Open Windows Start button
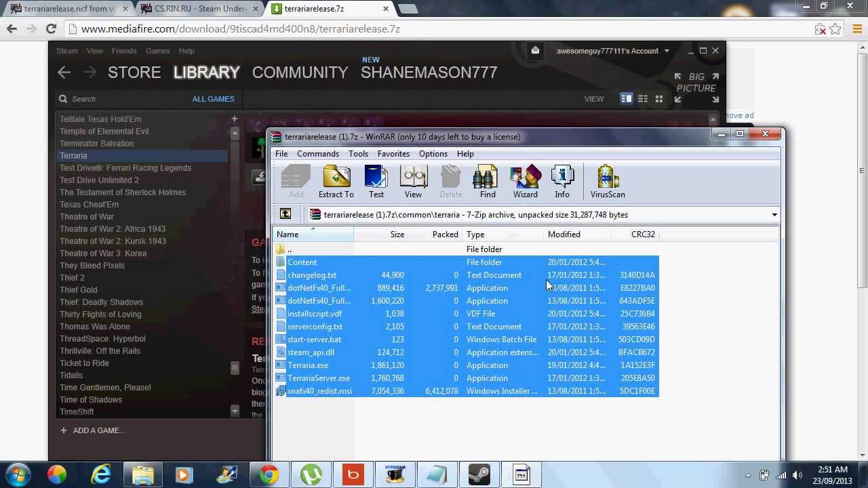Viewport: 868px width, 488px height. (18, 474)
